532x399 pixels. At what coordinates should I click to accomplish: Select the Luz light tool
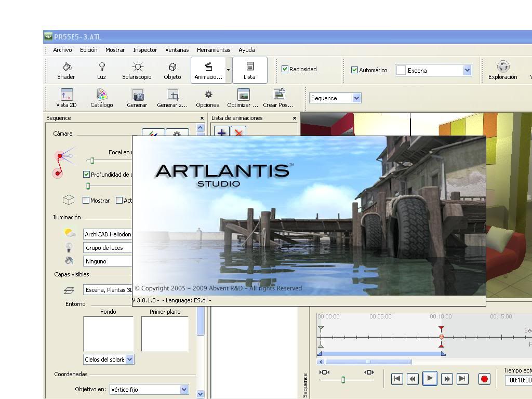tap(101, 71)
